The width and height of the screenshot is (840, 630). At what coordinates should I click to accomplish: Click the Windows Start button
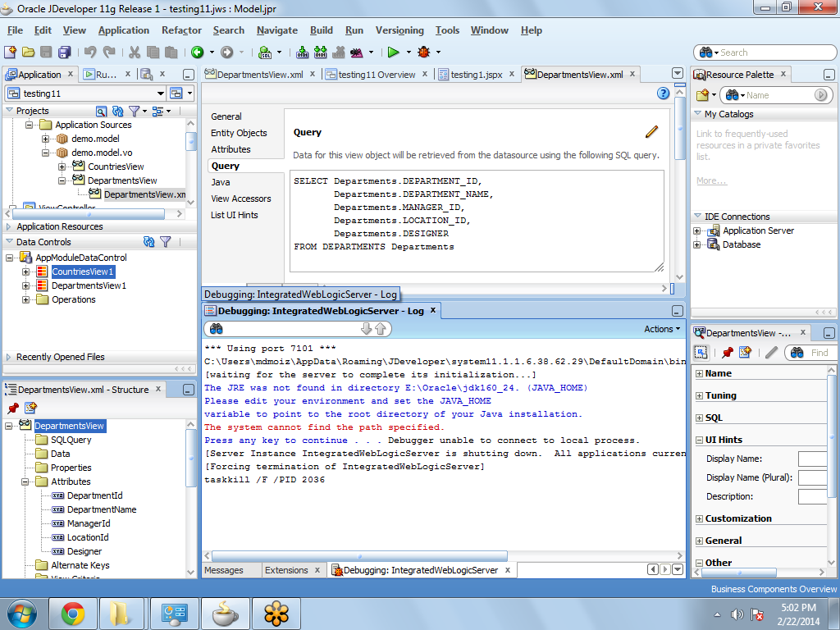click(x=22, y=614)
